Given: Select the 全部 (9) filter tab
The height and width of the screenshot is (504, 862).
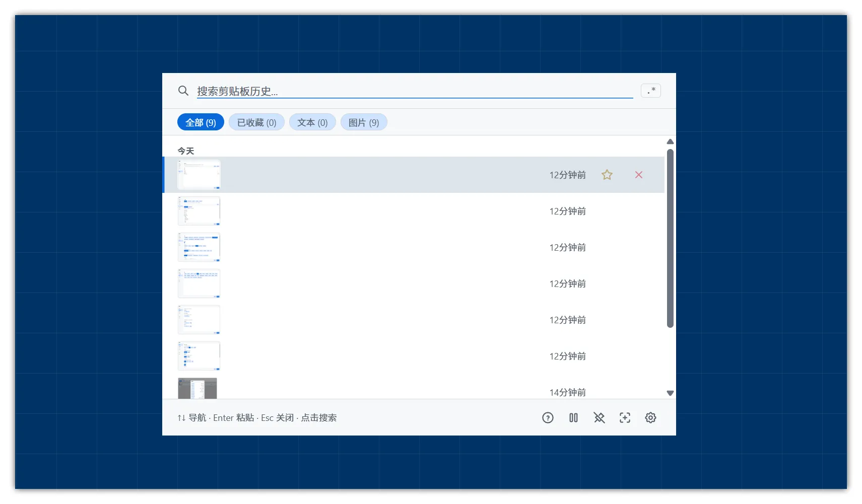Looking at the screenshot, I should [201, 122].
